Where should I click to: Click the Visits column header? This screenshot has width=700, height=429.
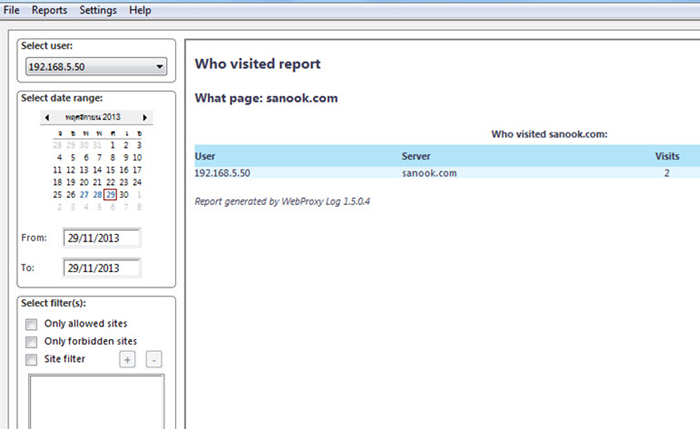pos(667,157)
